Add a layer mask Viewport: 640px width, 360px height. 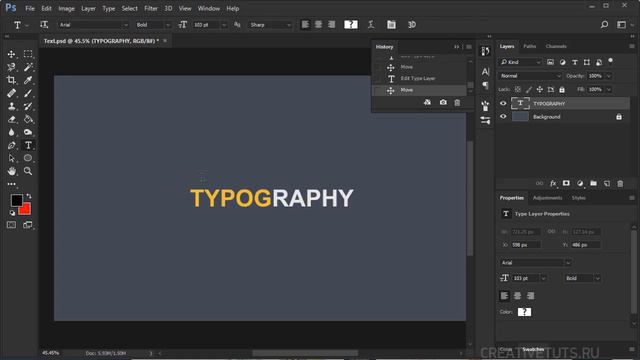tap(566, 184)
